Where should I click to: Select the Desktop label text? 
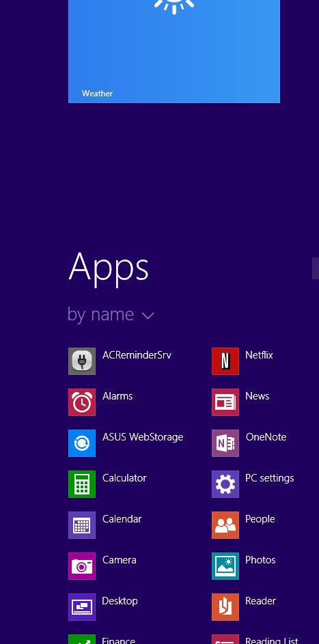120,601
